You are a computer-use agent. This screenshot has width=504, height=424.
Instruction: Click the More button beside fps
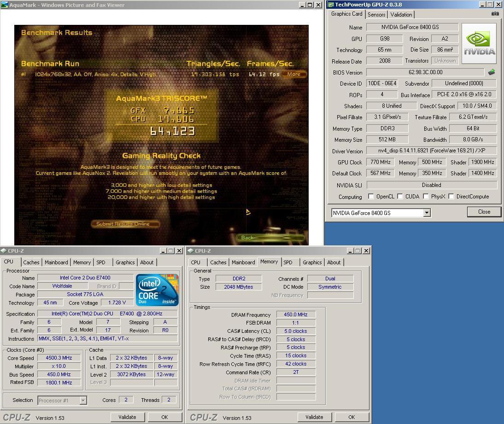(x=294, y=74)
